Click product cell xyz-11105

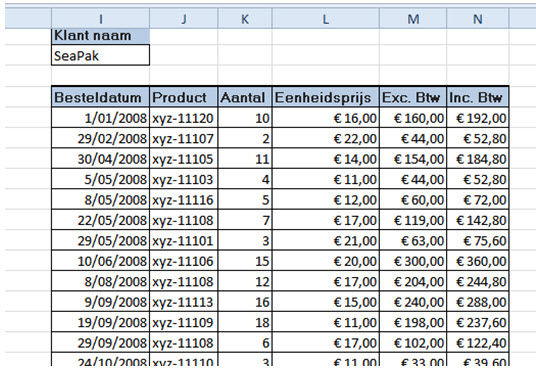[184, 159]
